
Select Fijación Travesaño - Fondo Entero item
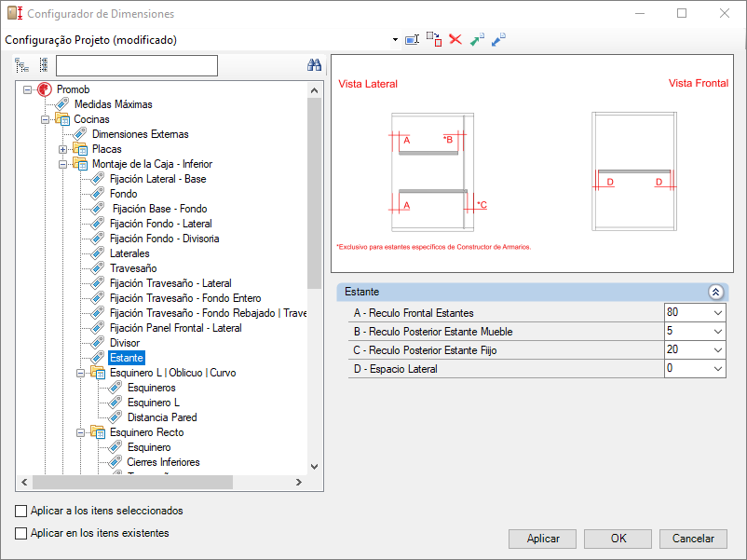point(185,298)
